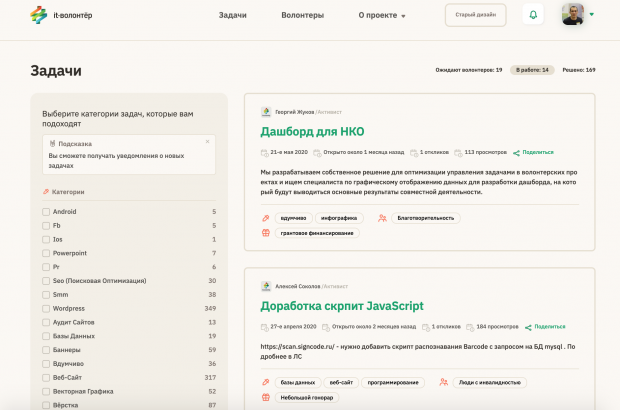
Task: Open the Волонтеры nav item
Action: pos(302,15)
